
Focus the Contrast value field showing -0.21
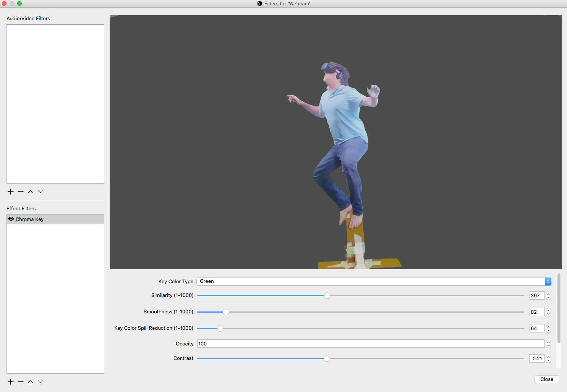coord(537,358)
